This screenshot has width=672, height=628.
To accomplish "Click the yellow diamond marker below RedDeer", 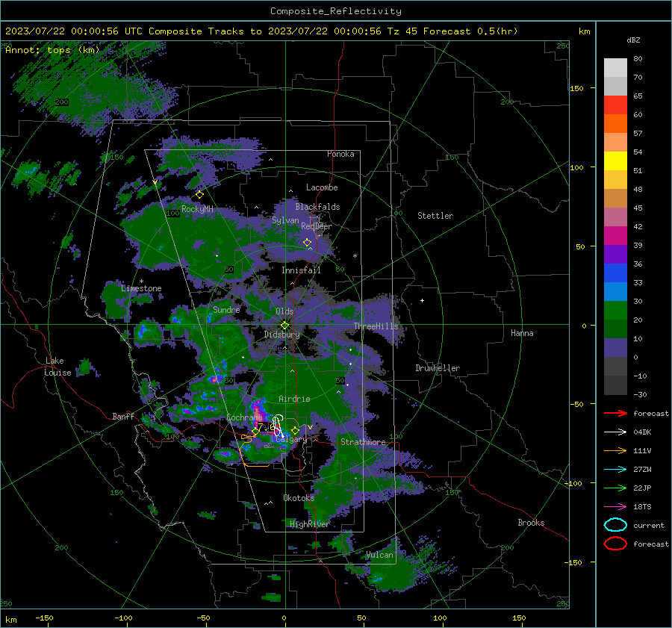I will point(308,243).
